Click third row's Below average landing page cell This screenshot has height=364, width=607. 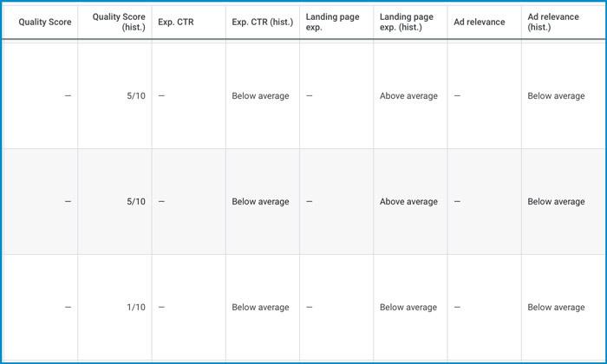(408, 308)
